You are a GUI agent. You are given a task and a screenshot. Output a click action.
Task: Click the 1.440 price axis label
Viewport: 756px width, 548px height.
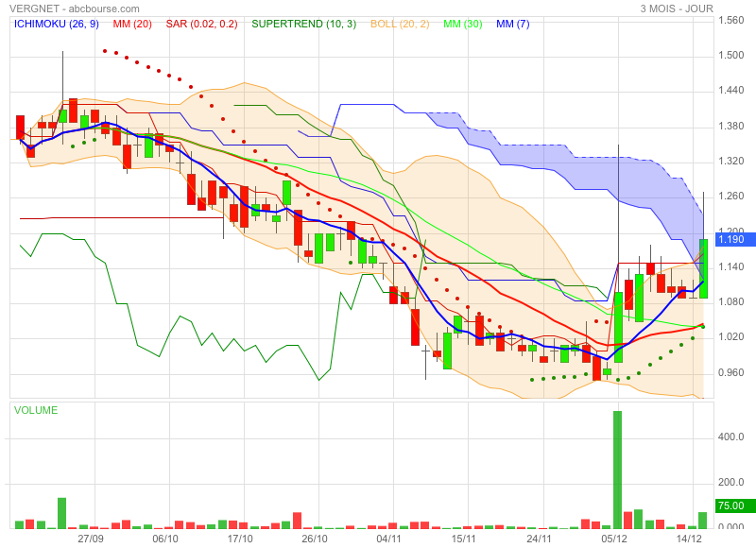(x=730, y=91)
